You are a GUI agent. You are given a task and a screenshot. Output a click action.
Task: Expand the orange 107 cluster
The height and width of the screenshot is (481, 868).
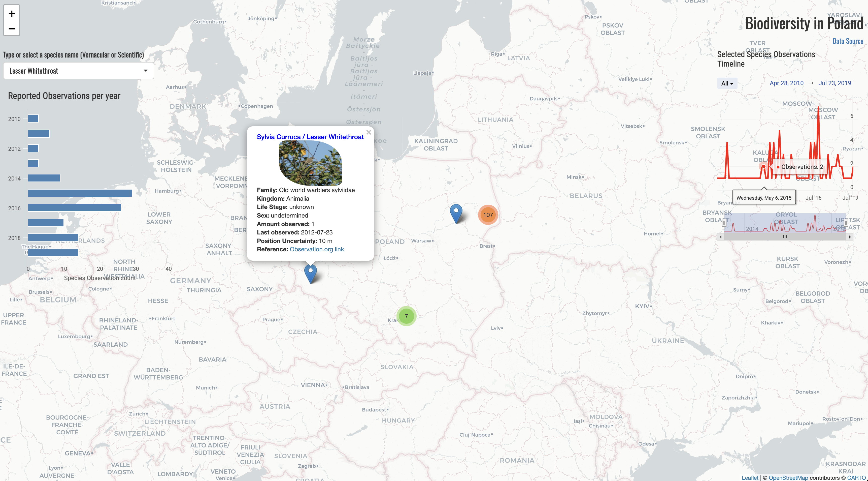[x=488, y=215]
